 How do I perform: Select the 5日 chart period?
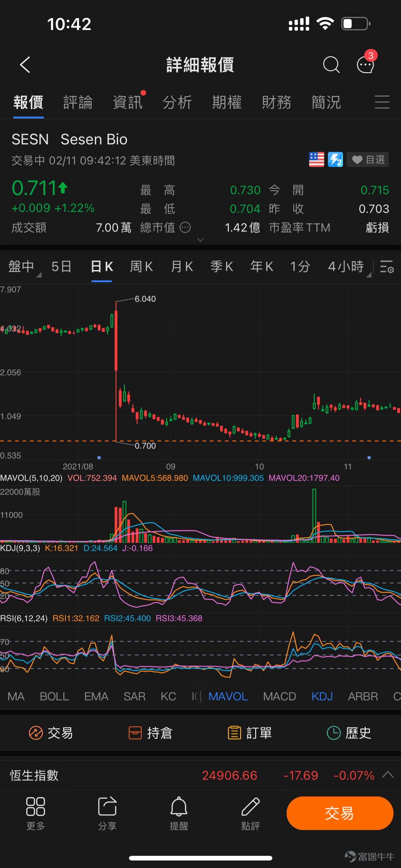pos(61,267)
